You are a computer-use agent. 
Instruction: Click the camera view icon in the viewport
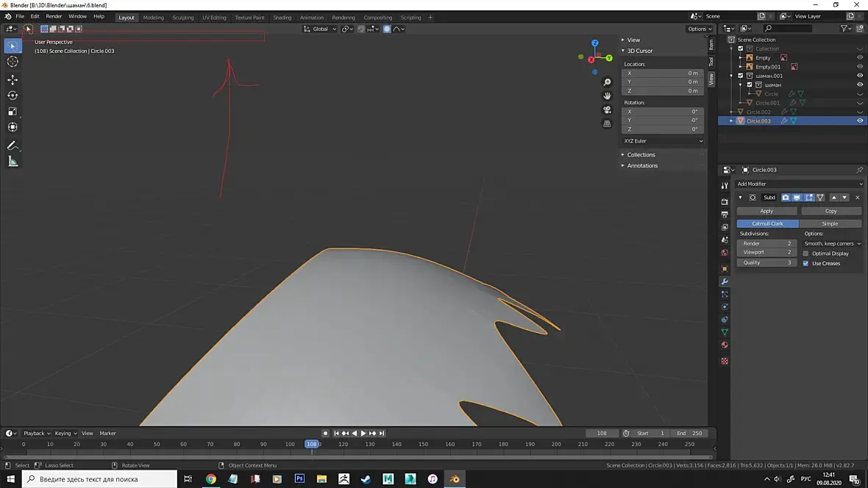607,110
